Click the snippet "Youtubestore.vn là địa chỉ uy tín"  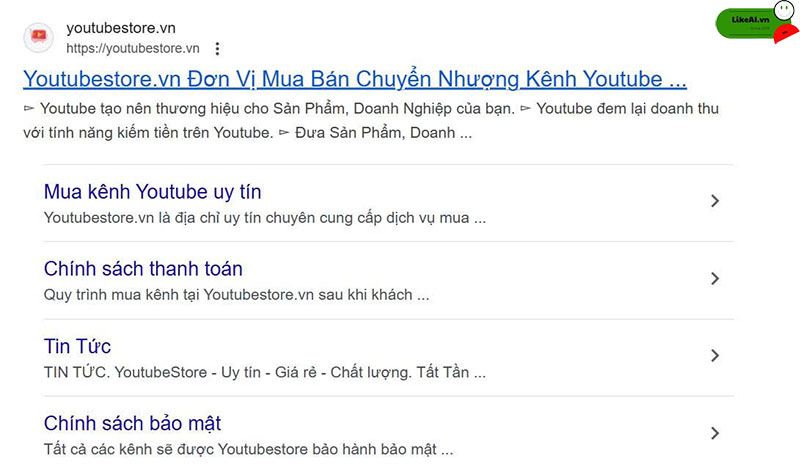click(265, 218)
